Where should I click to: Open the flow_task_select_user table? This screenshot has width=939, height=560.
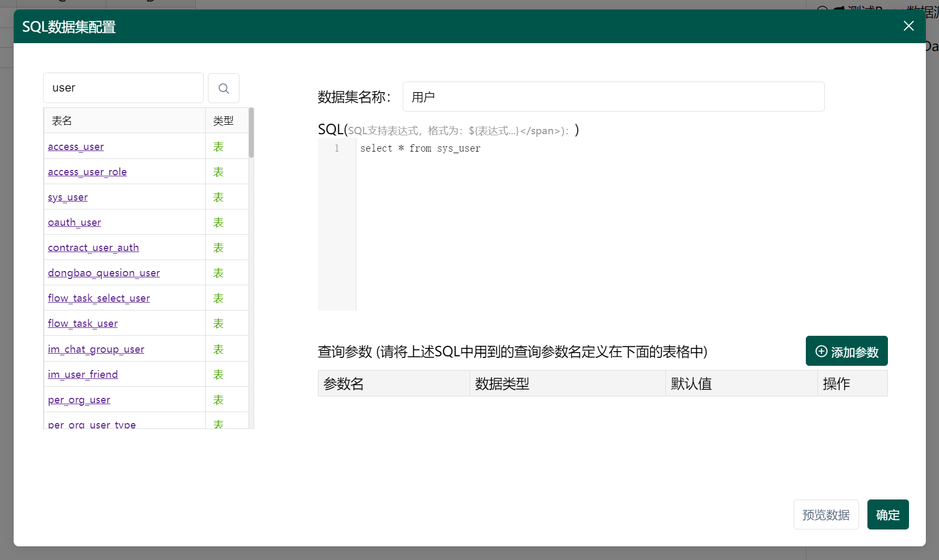coord(98,298)
